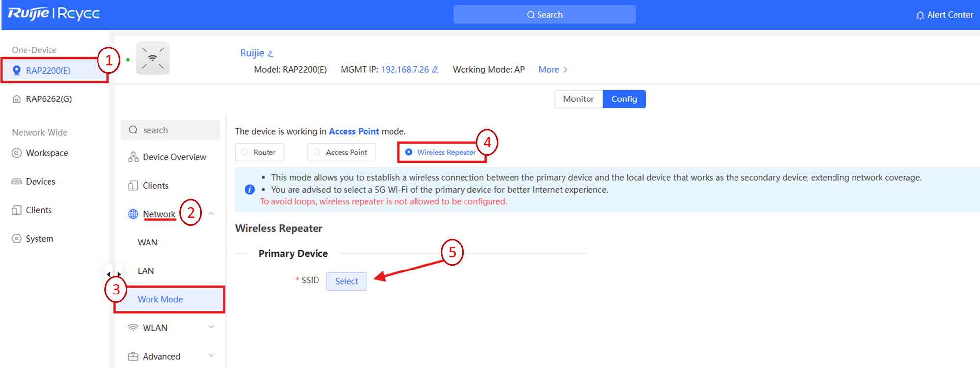Open the Work Mode menu item
980x368 pixels.
click(160, 299)
